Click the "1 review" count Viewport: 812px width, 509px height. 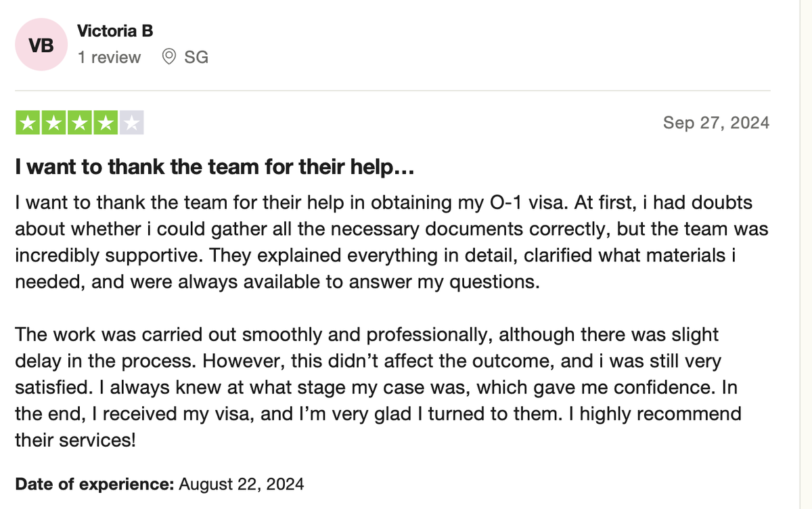click(109, 58)
